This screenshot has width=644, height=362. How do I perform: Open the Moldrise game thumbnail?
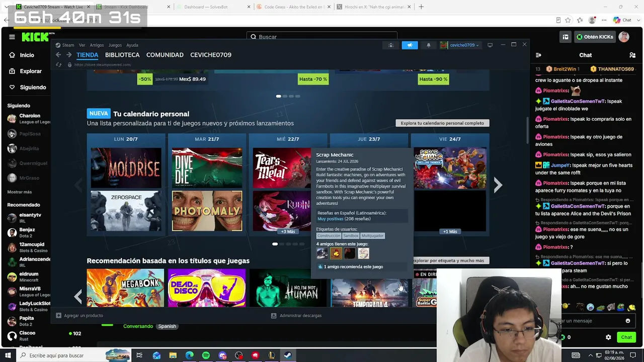click(x=126, y=168)
